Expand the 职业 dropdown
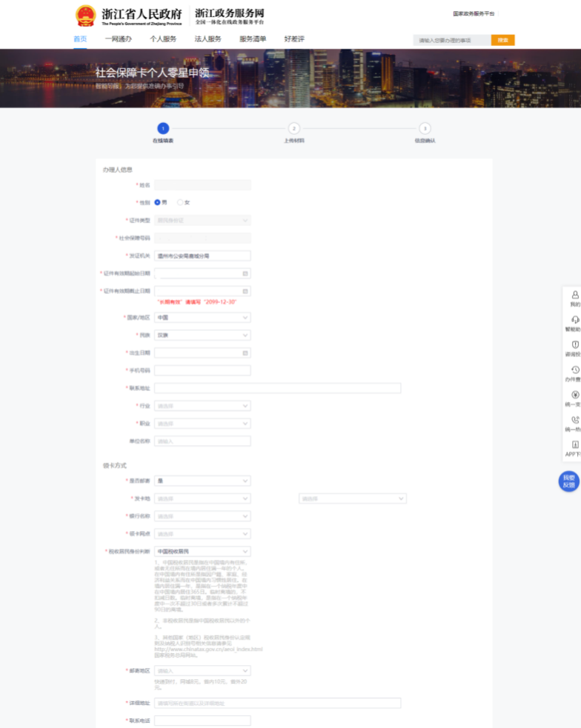This screenshot has height=728, width=581. pyautogui.click(x=202, y=424)
